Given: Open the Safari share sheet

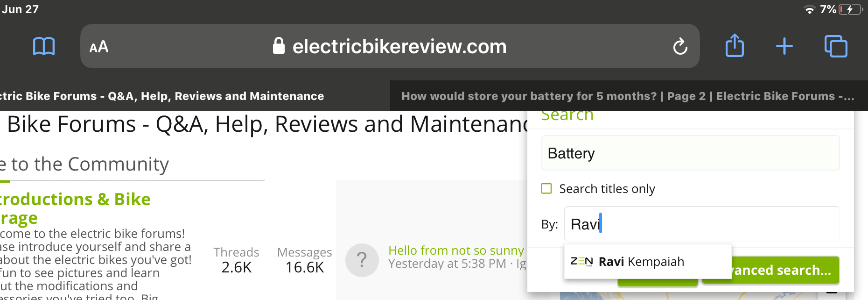Looking at the screenshot, I should point(734,46).
